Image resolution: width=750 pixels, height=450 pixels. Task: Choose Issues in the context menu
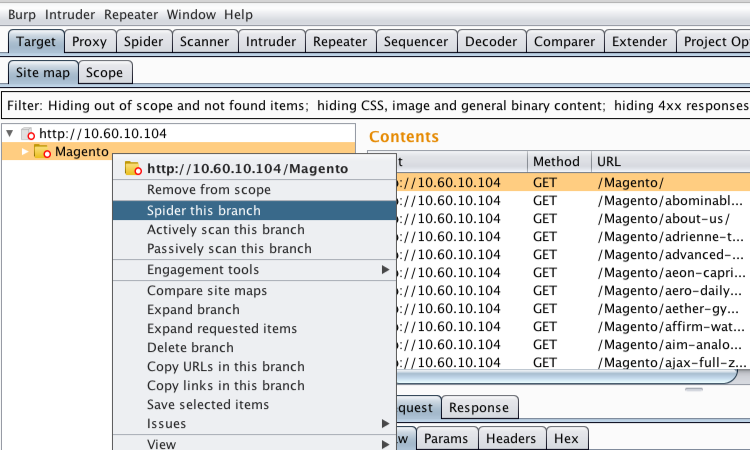pyautogui.click(x=254, y=424)
